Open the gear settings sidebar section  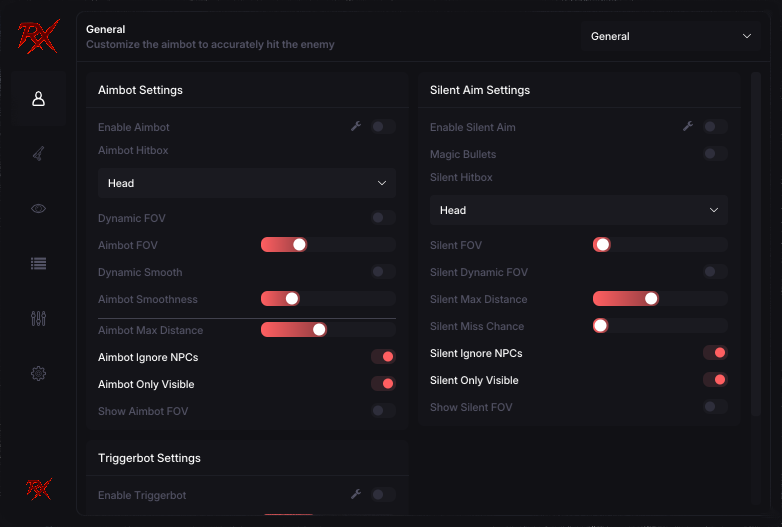click(x=38, y=373)
